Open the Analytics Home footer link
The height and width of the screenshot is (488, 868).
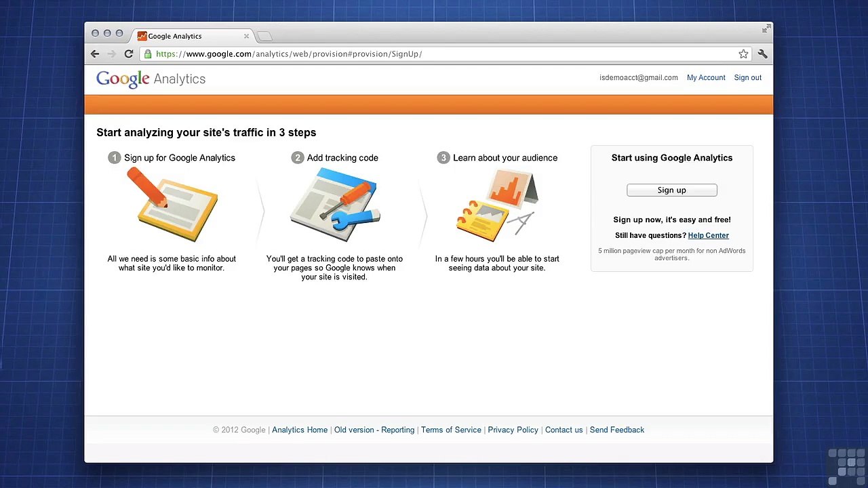coord(300,430)
